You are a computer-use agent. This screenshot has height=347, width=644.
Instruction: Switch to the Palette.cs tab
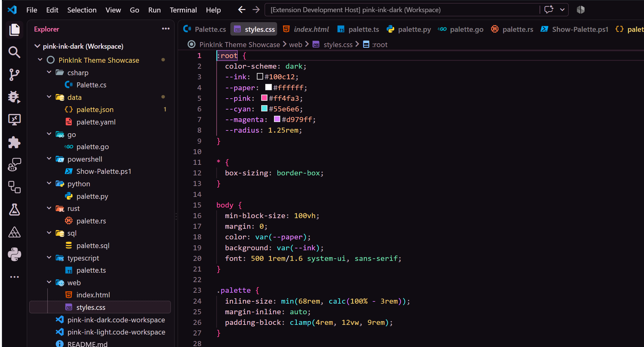pos(204,29)
